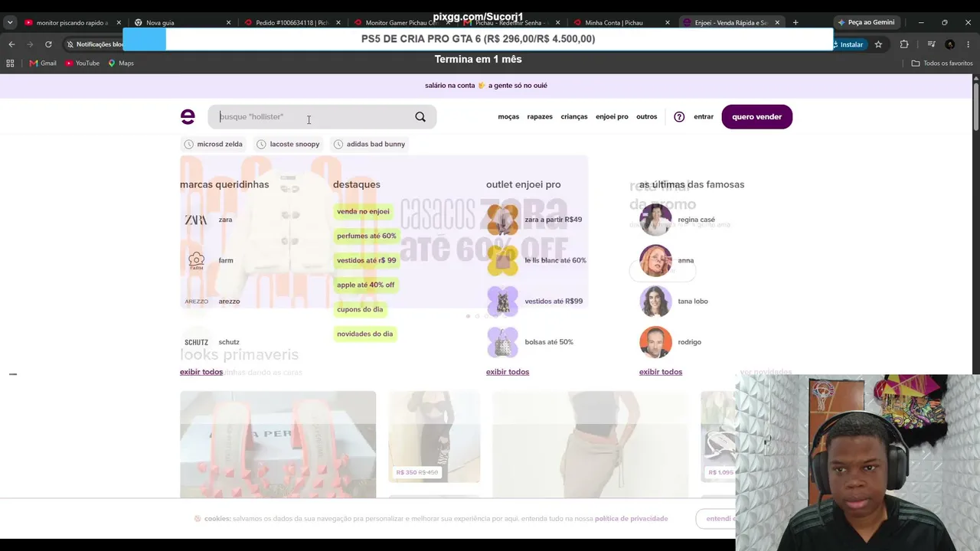Select recent search 'lacoste snoopy'

[x=288, y=144]
